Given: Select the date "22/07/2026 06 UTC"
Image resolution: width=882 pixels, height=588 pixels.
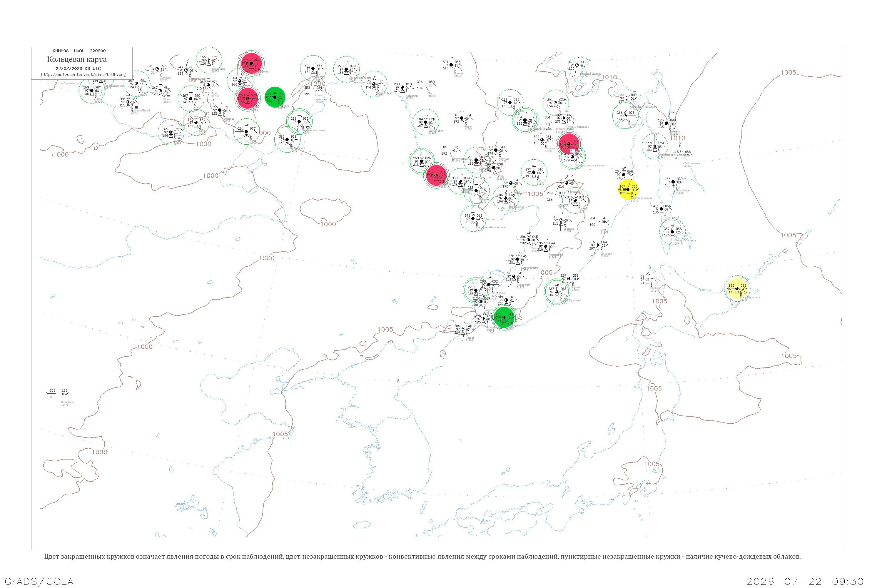Looking at the screenshot, I should tap(78, 69).
